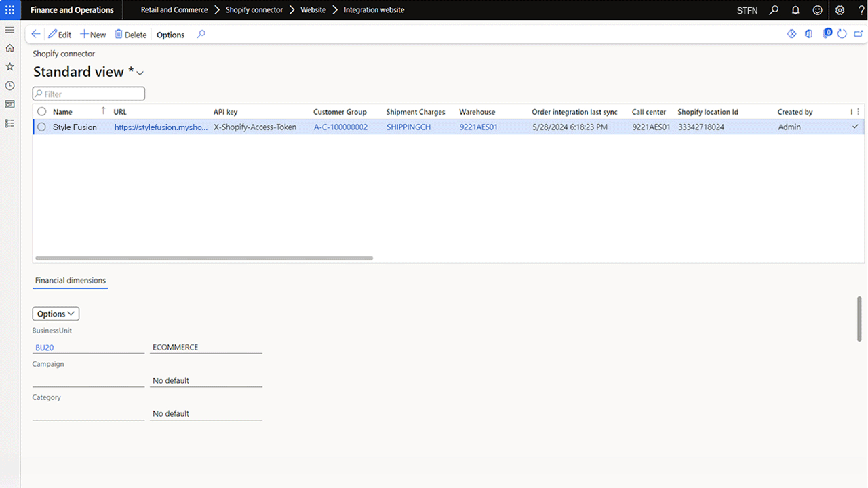Click the Style Fusion name cell
This screenshot has height=488, width=868.
(75, 127)
